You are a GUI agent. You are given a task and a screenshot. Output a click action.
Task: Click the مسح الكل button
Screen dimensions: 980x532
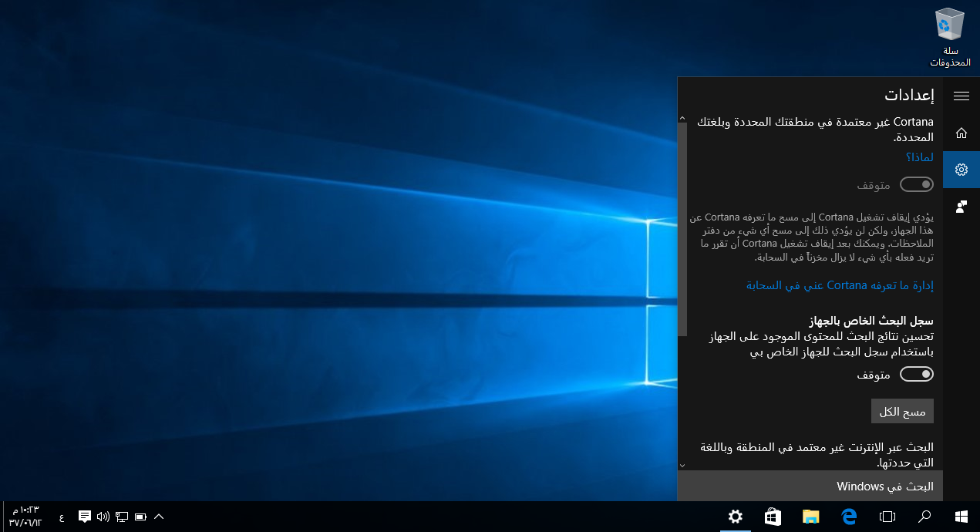[902, 412]
